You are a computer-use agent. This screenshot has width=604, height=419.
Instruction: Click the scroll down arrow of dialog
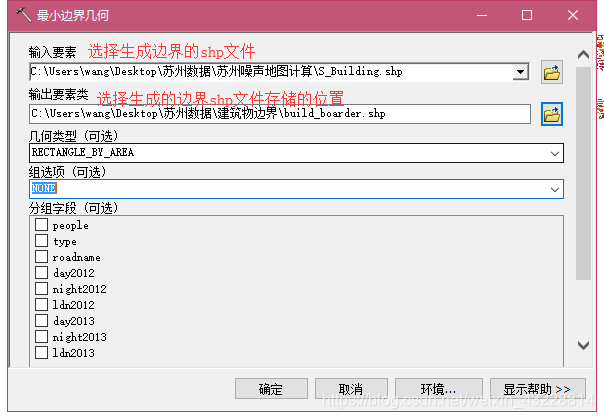(583, 345)
